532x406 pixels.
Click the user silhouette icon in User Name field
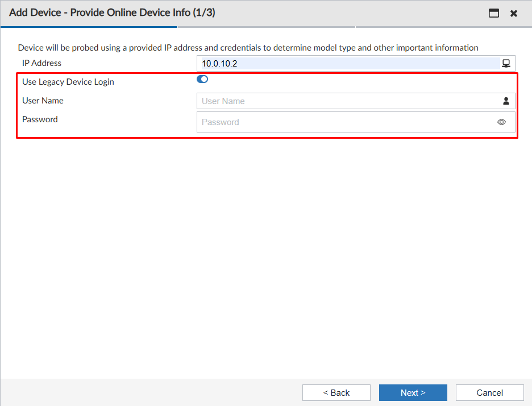506,101
